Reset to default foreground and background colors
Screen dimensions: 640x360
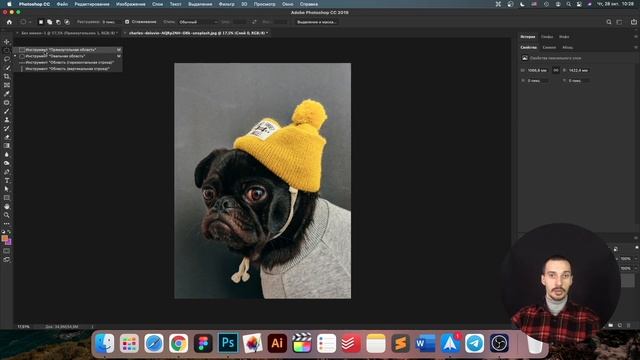pos(4,231)
